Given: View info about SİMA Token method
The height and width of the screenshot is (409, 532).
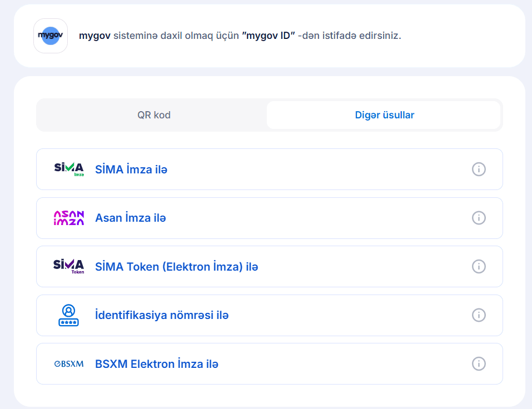Looking at the screenshot, I should pos(479,266).
